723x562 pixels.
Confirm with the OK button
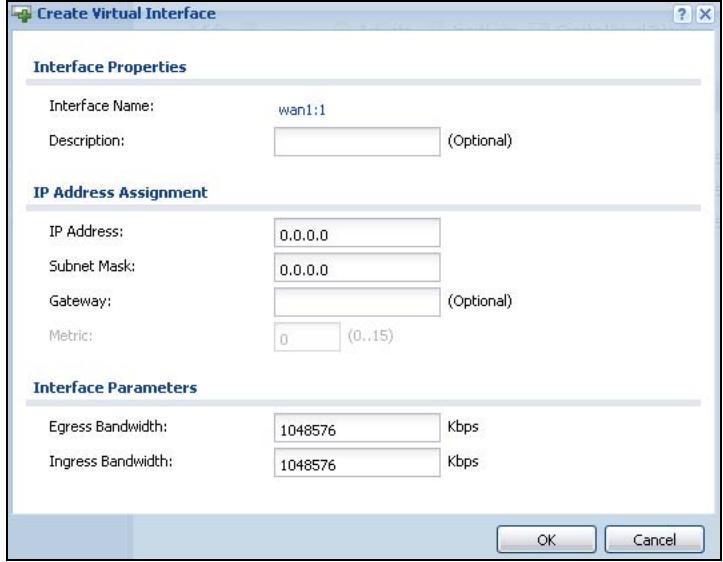click(x=546, y=539)
